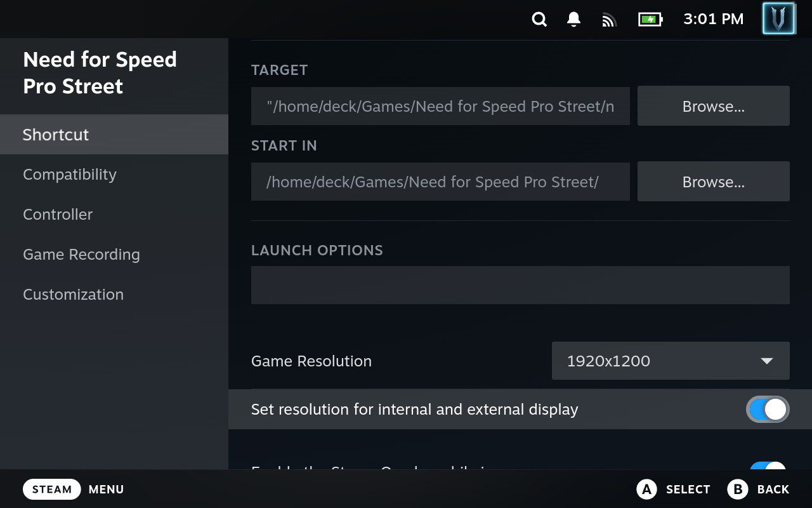Image resolution: width=812 pixels, height=508 pixels.
Task: Disable resolution for internal and external display
Action: pyautogui.click(x=767, y=409)
